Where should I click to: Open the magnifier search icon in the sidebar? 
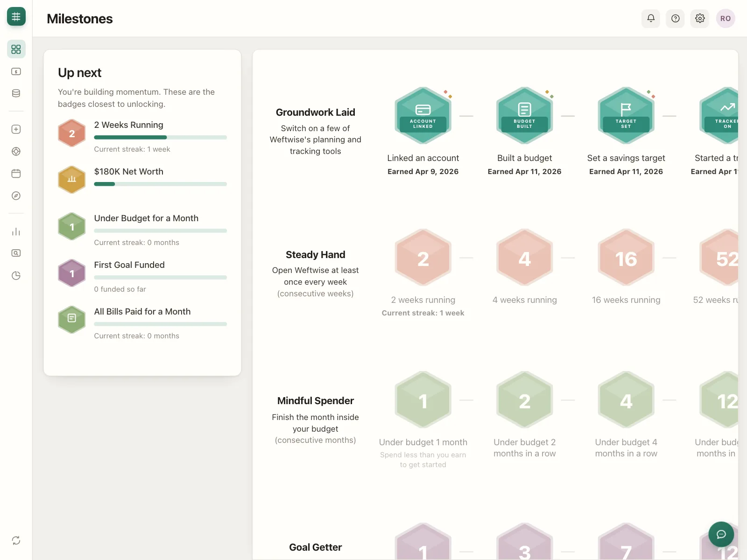(x=16, y=253)
